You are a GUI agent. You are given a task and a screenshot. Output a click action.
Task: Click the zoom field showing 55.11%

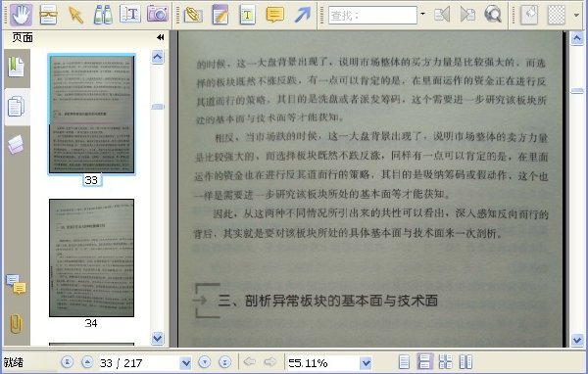coord(323,363)
